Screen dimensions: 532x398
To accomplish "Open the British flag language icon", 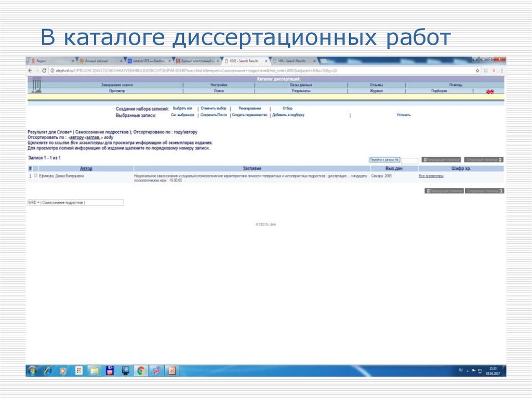I will [x=489, y=92].
